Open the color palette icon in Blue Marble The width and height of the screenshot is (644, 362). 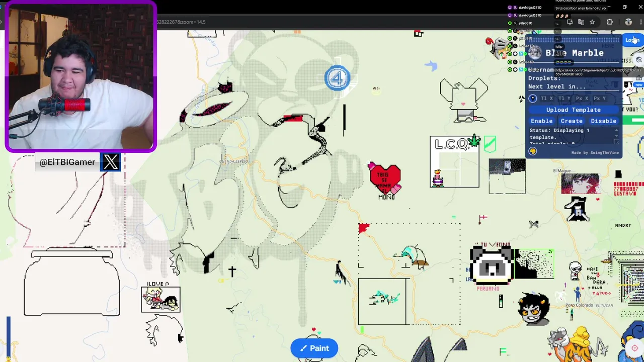[533, 151]
